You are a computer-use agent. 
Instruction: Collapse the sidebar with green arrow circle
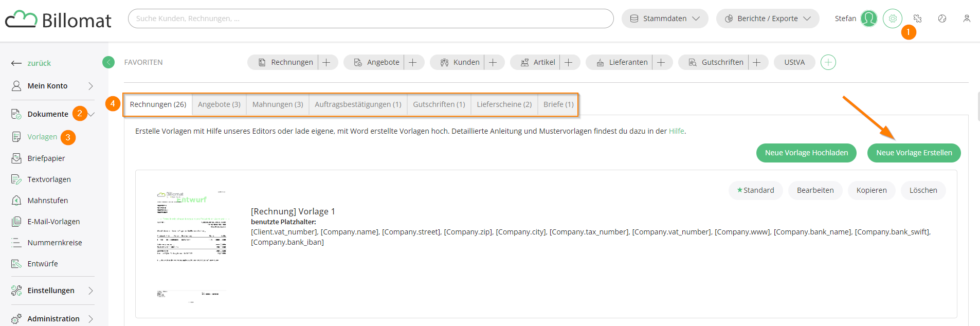108,62
